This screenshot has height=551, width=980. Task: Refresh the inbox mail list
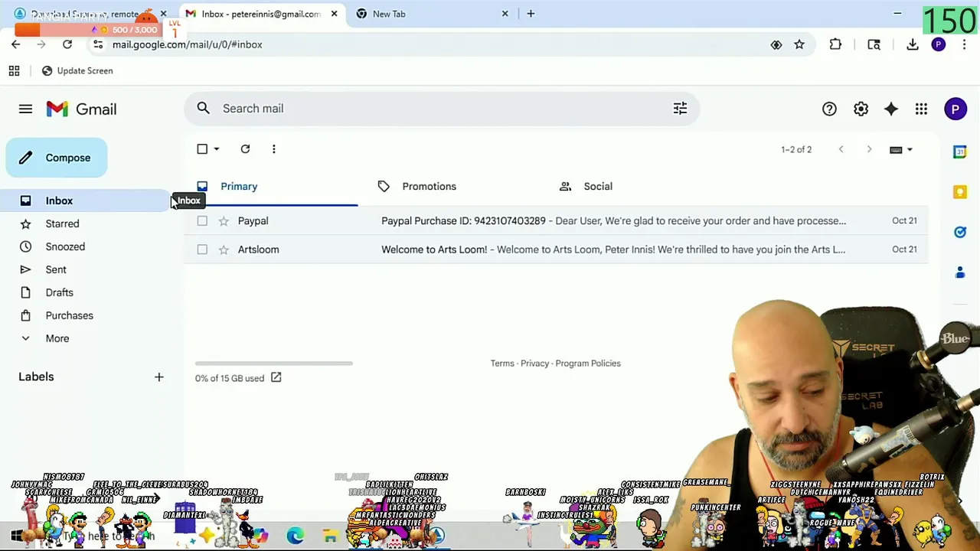tap(245, 149)
